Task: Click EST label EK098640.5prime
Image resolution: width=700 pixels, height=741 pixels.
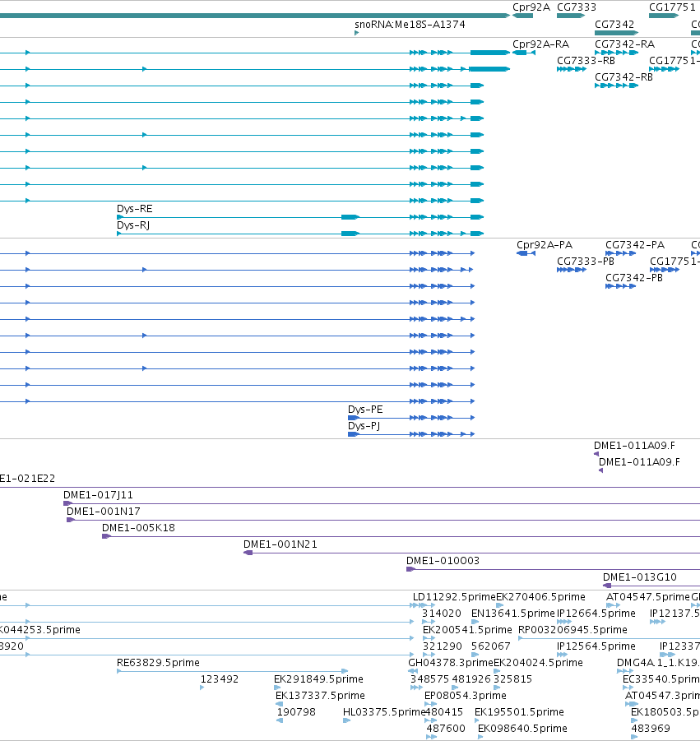Action: 522,728
